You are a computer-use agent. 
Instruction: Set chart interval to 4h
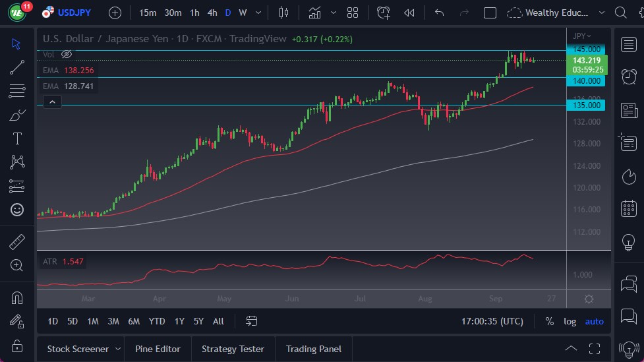(x=212, y=13)
